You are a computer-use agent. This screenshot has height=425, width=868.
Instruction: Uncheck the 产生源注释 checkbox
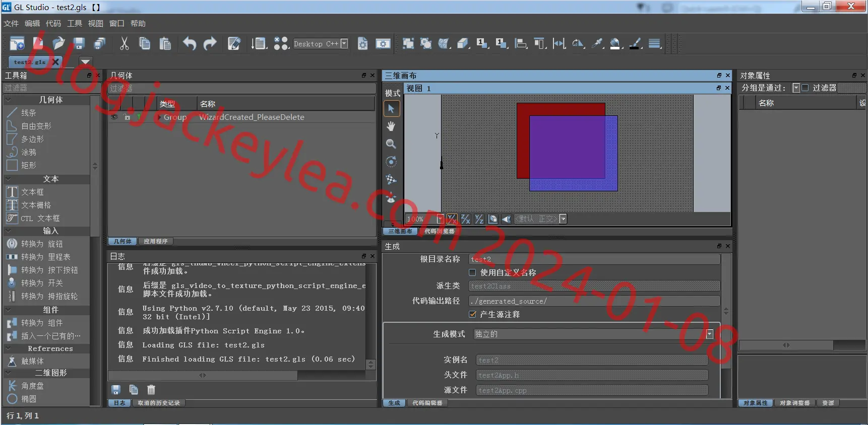coord(472,314)
